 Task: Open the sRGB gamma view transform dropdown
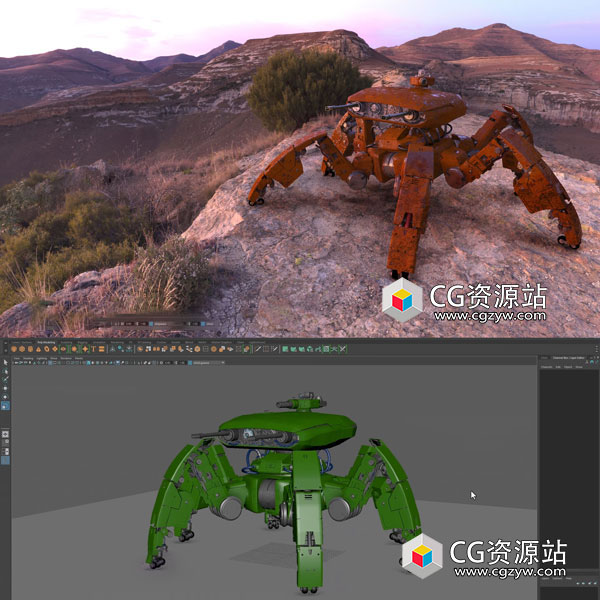209,362
